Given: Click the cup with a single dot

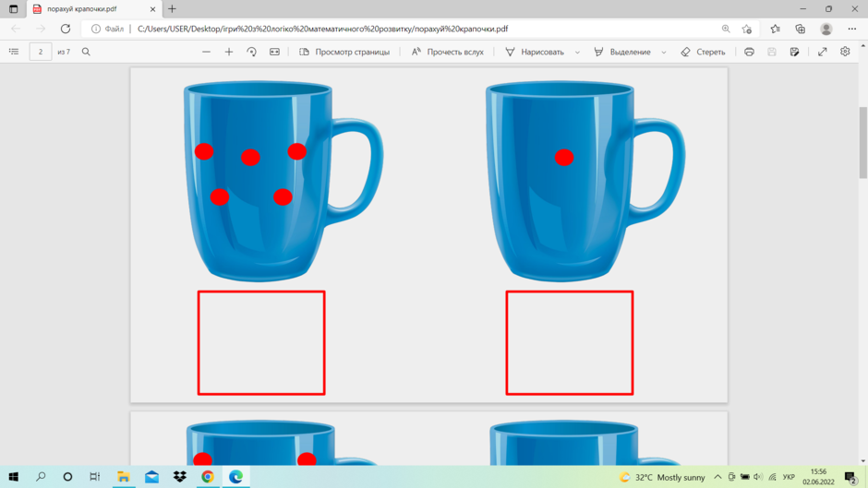Looking at the screenshot, I should coord(585,182).
